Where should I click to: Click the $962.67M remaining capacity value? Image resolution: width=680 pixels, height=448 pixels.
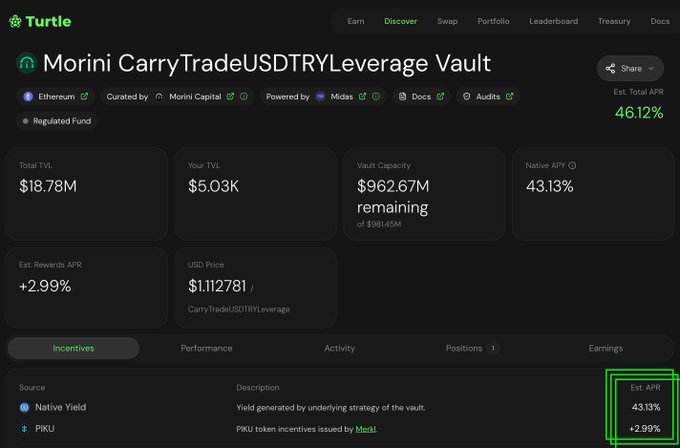coord(393,197)
